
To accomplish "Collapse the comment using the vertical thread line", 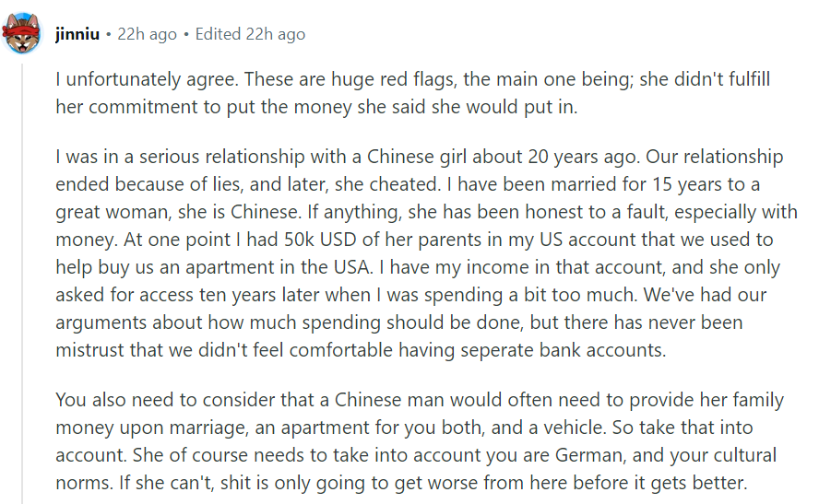I will 22,283.
